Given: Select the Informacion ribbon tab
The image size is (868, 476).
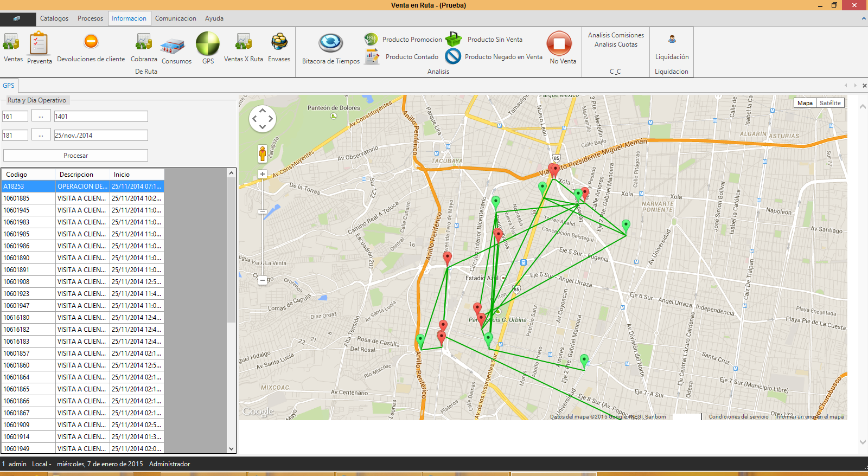Looking at the screenshot, I should [129, 18].
